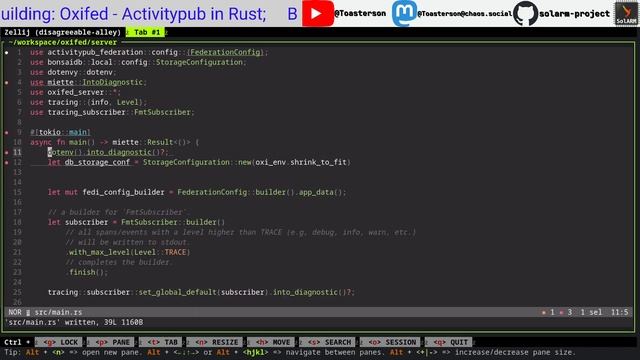Screen dimensions: 640x360
Task: Click 'dotenv::dotenv' on line 3
Action: click(x=80, y=72)
